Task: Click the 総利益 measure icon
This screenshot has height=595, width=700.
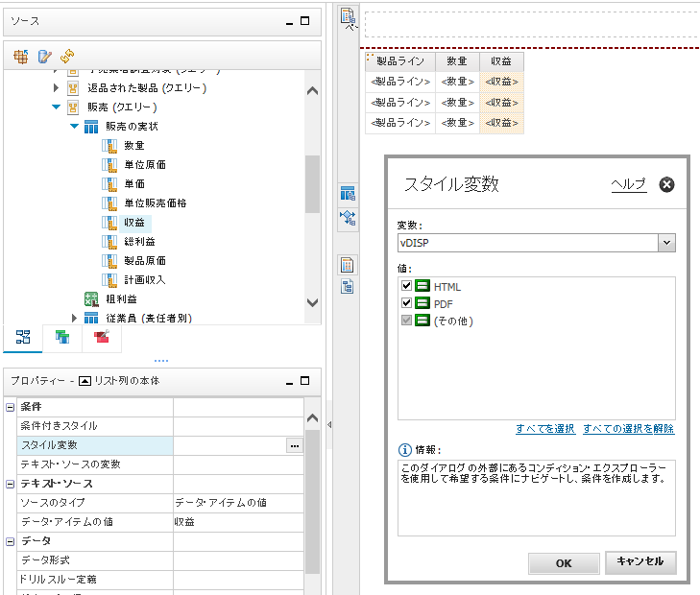Action: (109, 242)
